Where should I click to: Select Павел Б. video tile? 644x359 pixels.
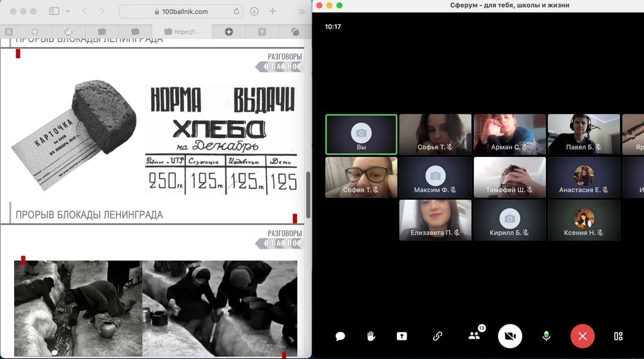(x=584, y=134)
